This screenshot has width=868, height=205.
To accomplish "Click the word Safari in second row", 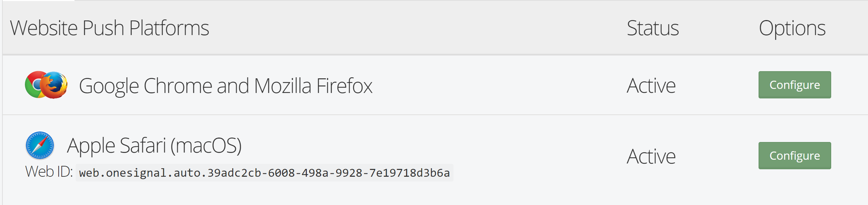I will [143, 145].
